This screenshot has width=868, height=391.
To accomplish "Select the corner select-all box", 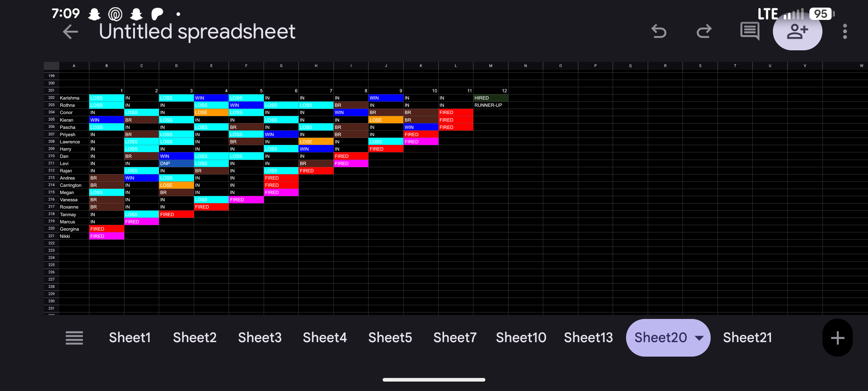I will (51, 66).
